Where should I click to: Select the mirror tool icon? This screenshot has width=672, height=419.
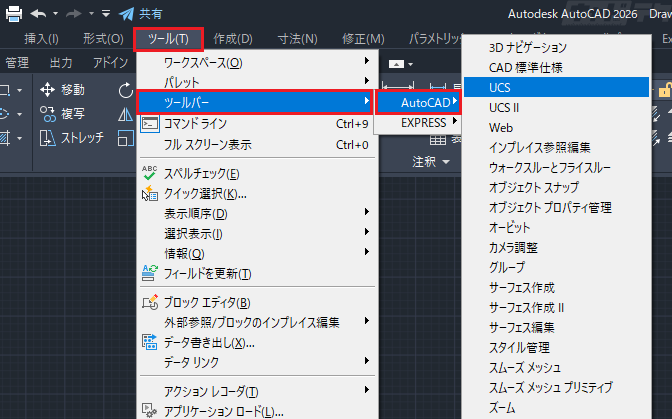coord(126,114)
